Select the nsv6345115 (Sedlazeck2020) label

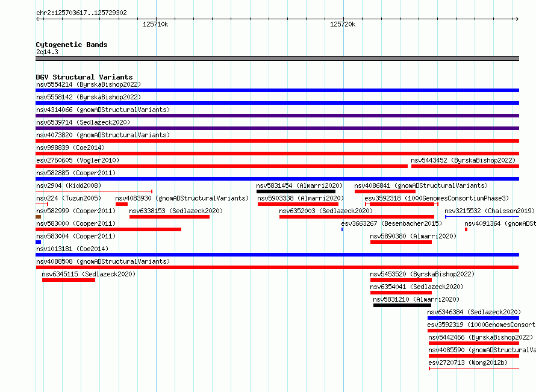pyautogui.click(x=89, y=274)
